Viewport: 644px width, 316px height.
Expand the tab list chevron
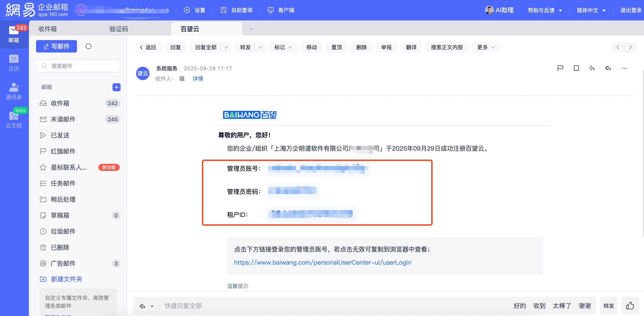(251, 29)
